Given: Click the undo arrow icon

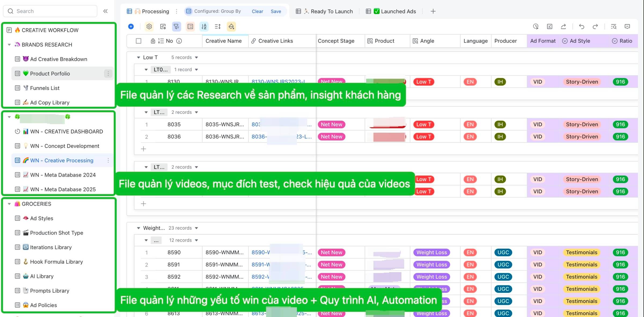Looking at the screenshot, I should (x=581, y=26).
